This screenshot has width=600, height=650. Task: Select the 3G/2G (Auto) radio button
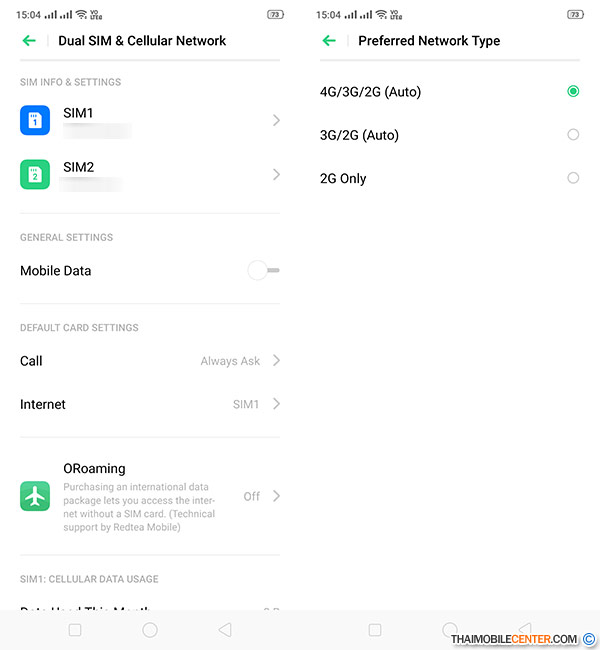(573, 134)
